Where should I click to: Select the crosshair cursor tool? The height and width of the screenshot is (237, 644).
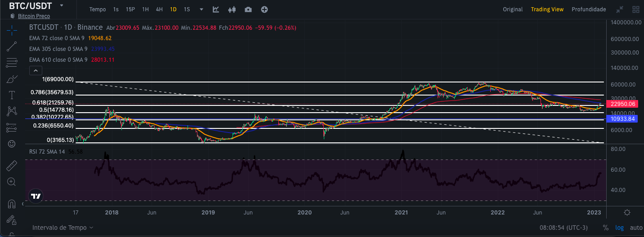(x=12, y=30)
